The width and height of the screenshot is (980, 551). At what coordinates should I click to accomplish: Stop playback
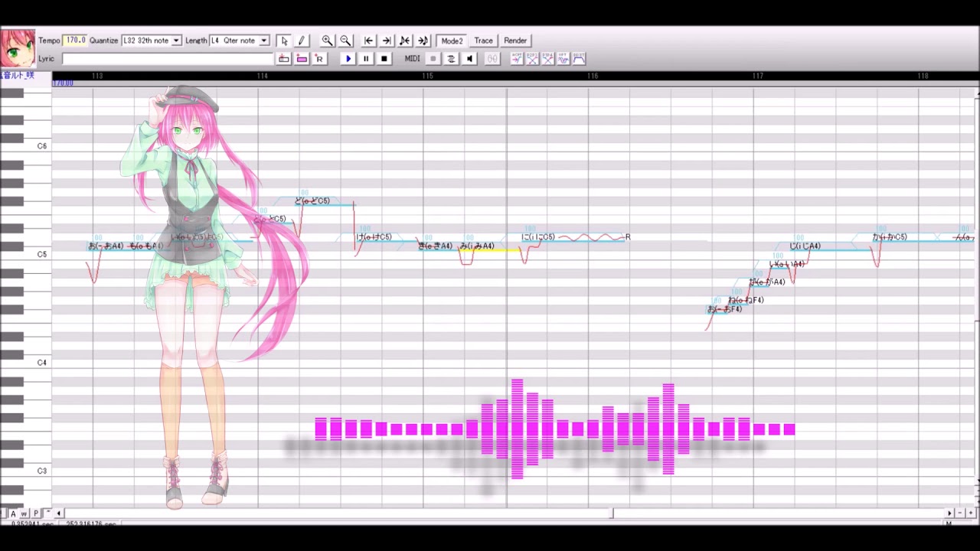[x=384, y=59]
